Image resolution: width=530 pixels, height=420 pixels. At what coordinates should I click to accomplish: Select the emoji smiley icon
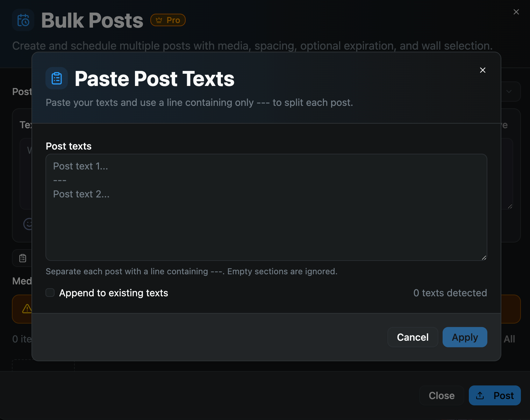click(x=28, y=224)
